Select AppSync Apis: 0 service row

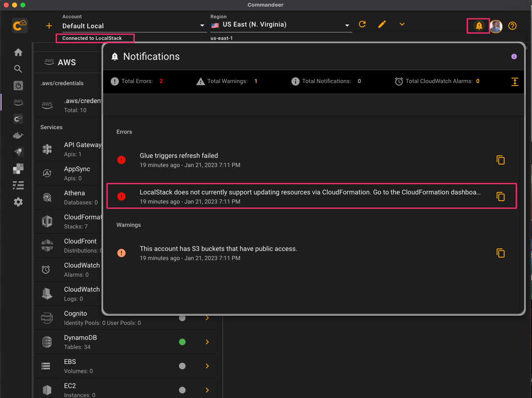pyautogui.click(x=69, y=173)
